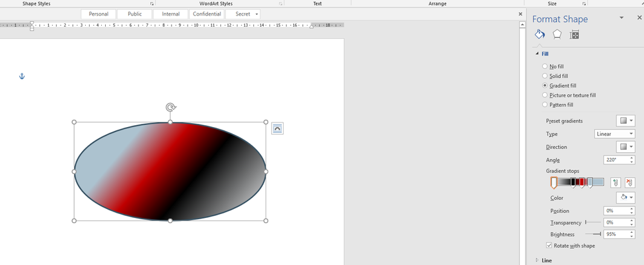Select the light blue gradient stop
The height and width of the screenshot is (265, 644).
coord(590,183)
